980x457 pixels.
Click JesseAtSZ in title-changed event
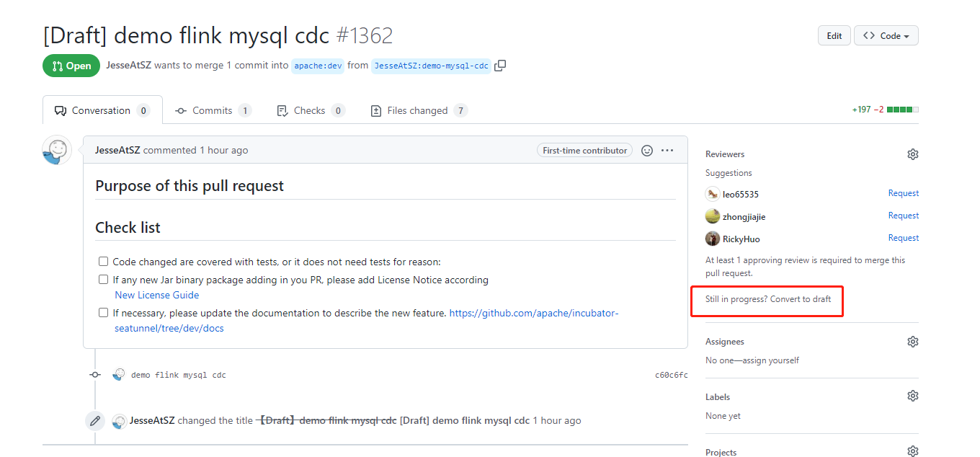pos(152,420)
